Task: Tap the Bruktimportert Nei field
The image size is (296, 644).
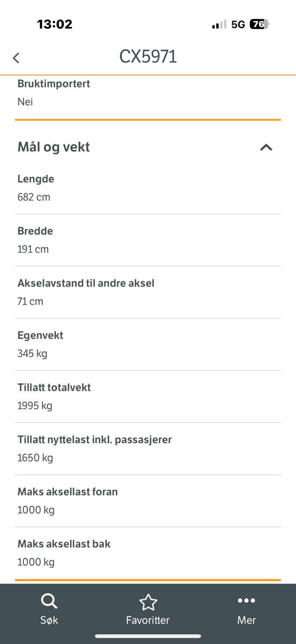Action: pyautogui.click(x=148, y=93)
